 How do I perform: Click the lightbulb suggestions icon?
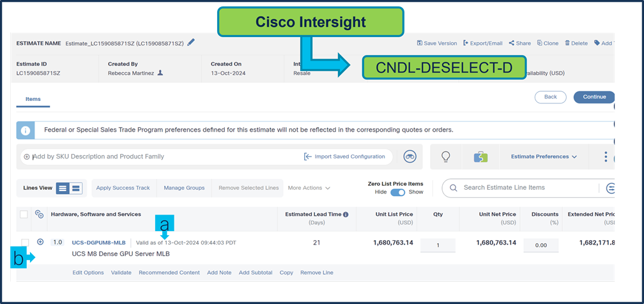446,156
